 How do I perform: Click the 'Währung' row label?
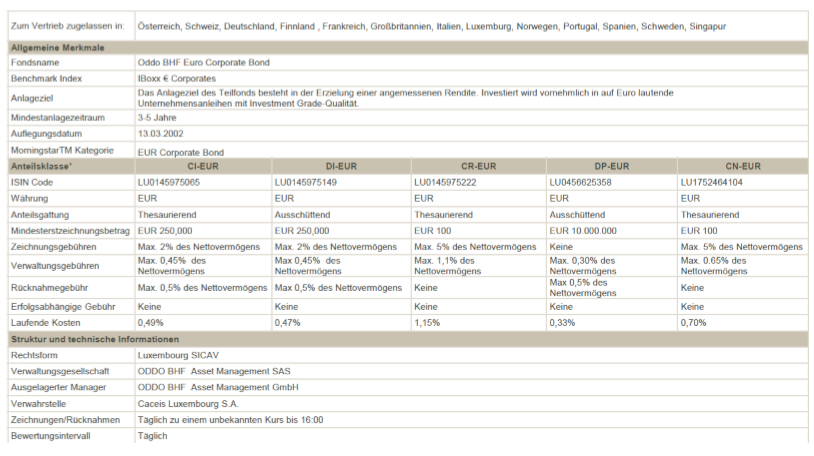pyautogui.click(x=29, y=198)
